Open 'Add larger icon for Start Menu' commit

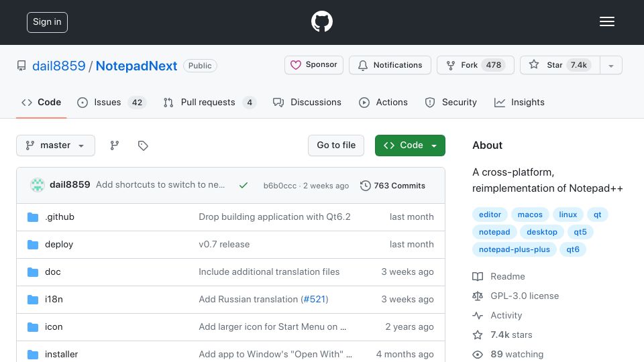pos(272,326)
